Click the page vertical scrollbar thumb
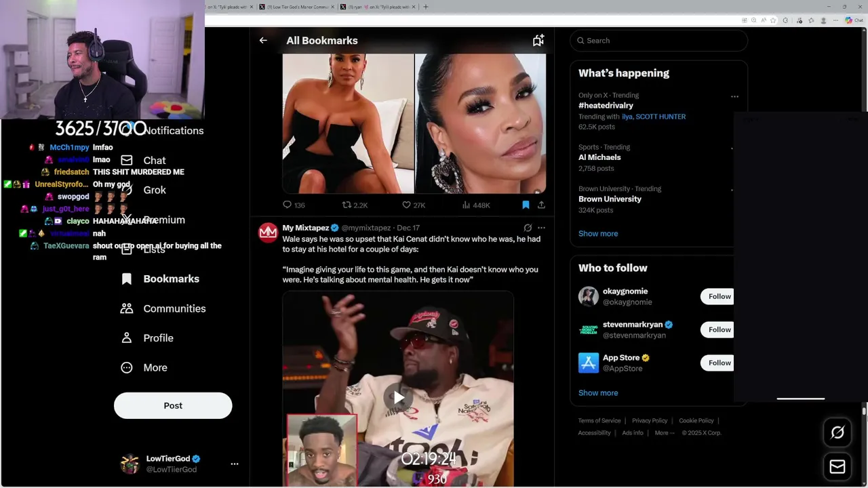The height and width of the screenshot is (488, 868). pos(865,411)
